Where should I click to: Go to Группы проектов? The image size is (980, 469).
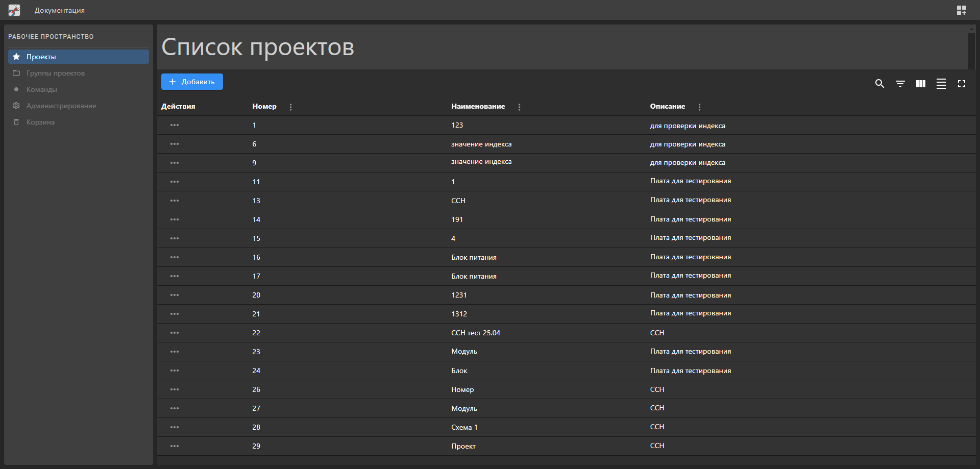[56, 73]
